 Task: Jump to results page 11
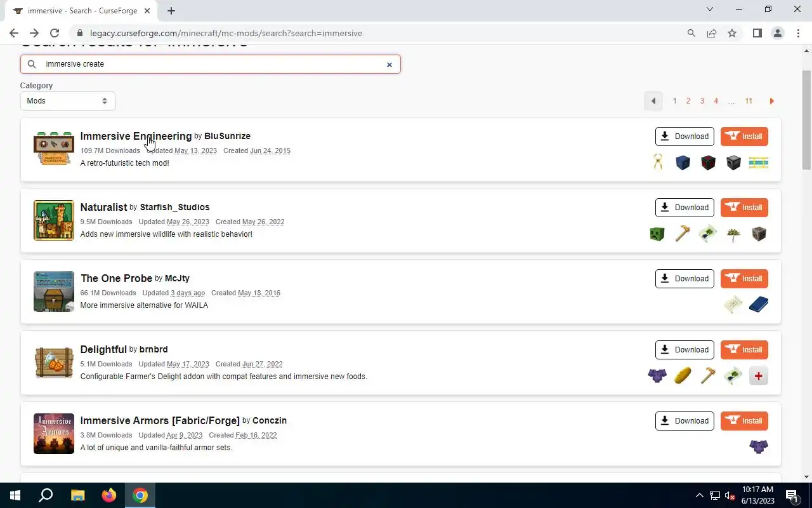tap(749, 101)
